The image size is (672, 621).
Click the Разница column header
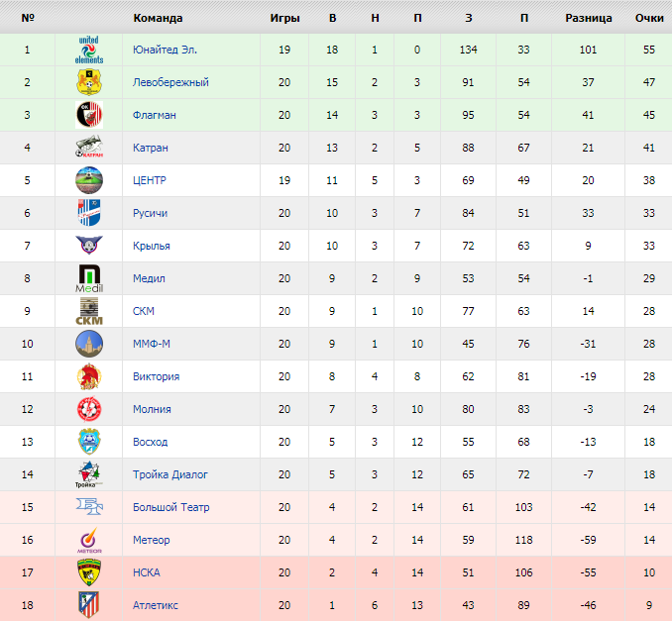coord(589,18)
